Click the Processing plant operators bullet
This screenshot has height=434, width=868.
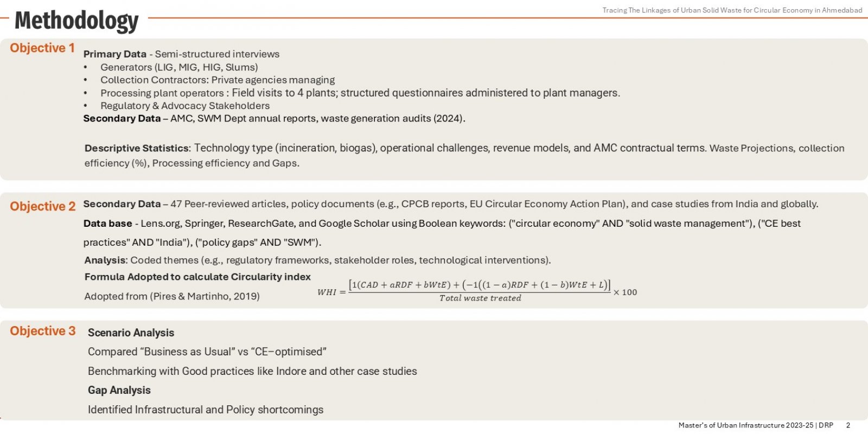coord(360,93)
